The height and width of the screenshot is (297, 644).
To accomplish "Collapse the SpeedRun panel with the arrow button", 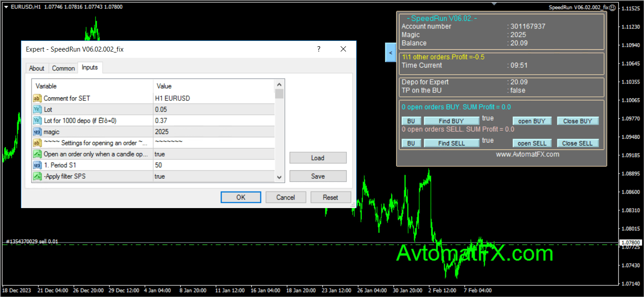I will click(390, 53).
